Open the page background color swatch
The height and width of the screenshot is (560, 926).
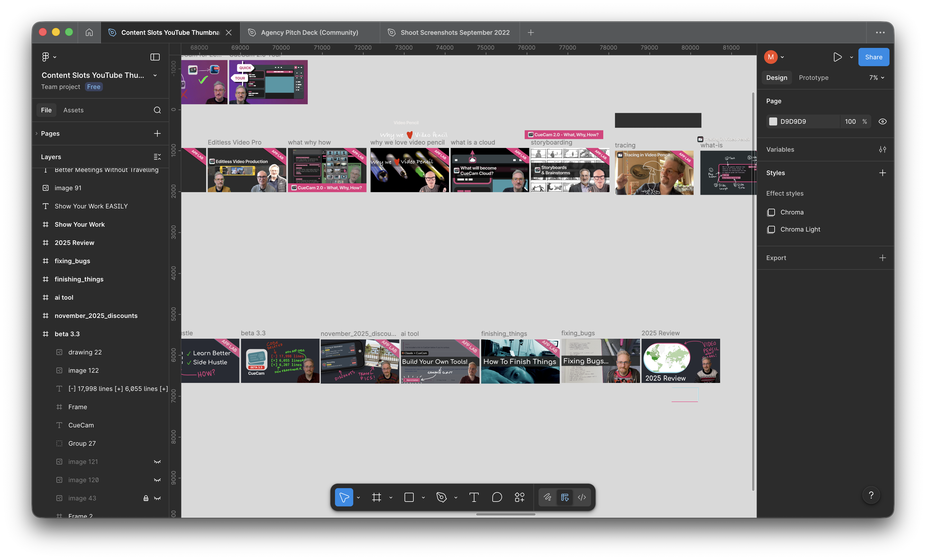pyautogui.click(x=773, y=121)
